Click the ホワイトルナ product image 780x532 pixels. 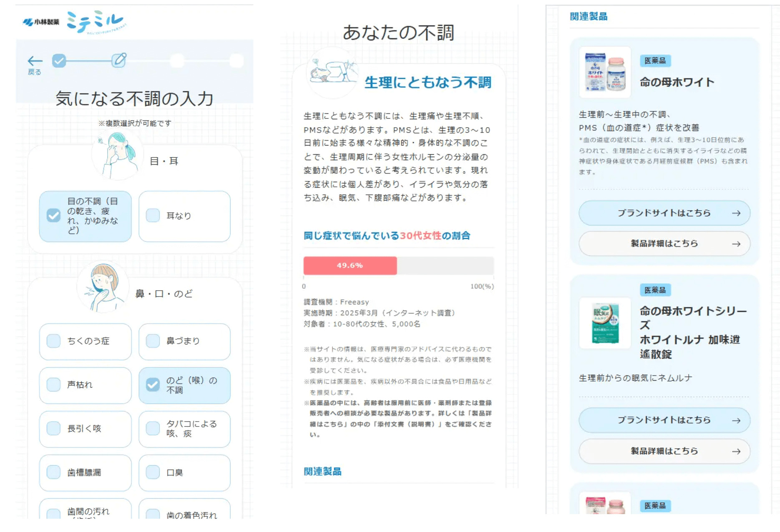coord(605,323)
